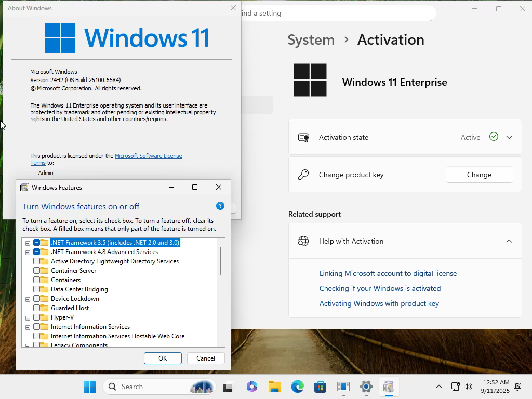Open the notification bell in the system tray
532x399 pixels.
(x=518, y=387)
